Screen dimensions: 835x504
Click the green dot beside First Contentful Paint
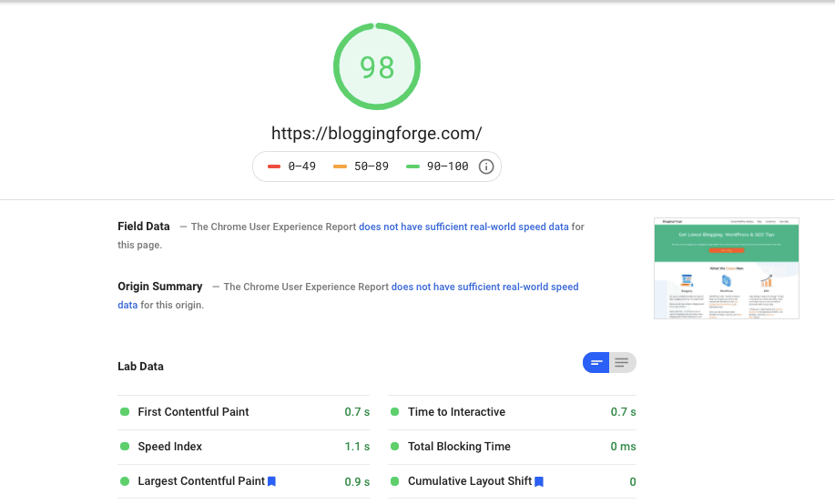click(x=125, y=411)
